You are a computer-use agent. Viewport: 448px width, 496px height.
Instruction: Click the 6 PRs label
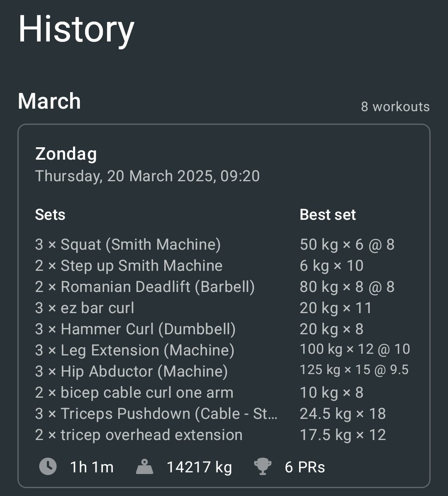pos(305,467)
